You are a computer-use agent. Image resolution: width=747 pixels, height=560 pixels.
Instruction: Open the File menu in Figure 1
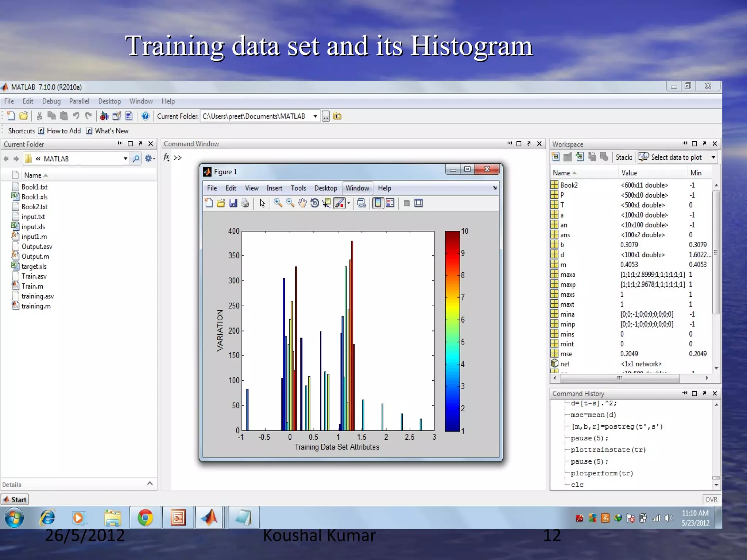coord(212,188)
